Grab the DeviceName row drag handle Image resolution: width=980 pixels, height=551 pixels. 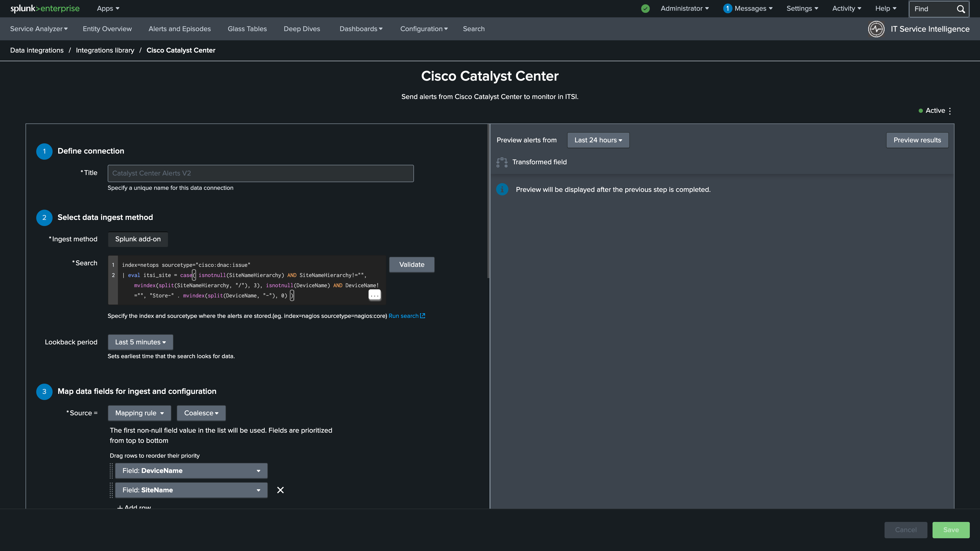[111, 471]
